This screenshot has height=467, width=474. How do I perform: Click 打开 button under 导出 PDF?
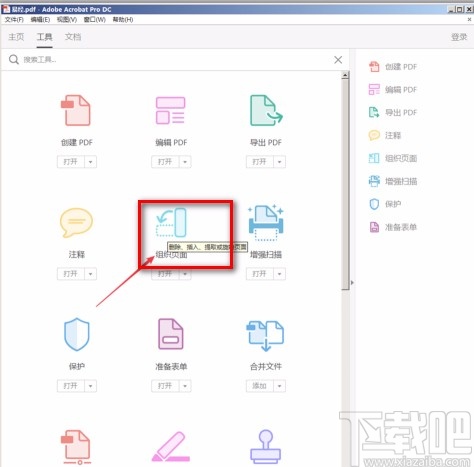pyautogui.click(x=260, y=162)
